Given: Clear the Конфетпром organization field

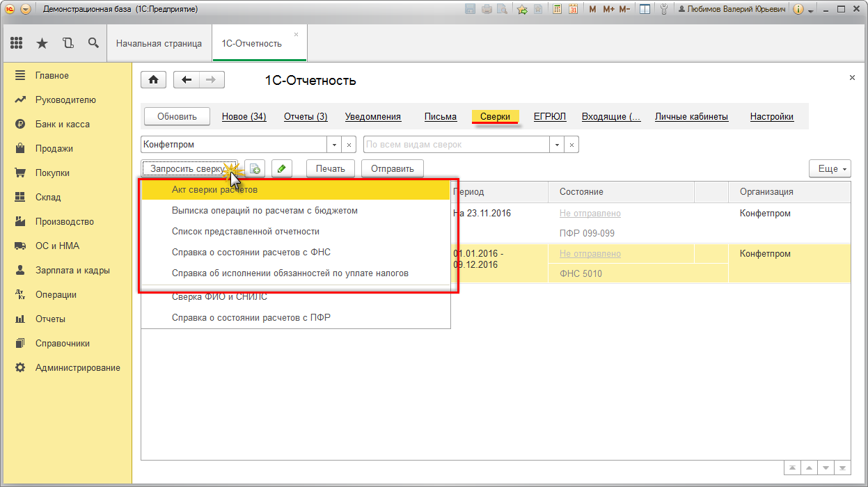Looking at the screenshot, I should [349, 145].
